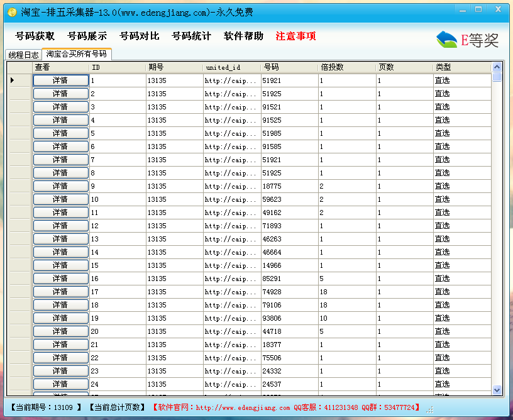Click 详情 button for row ID 1
Image resolution: width=513 pixels, height=420 pixels.
[x=60, y=80]
